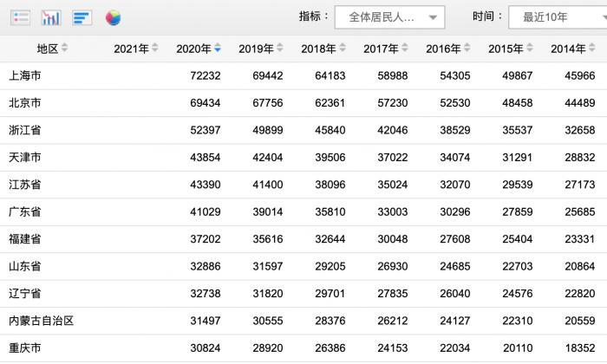Click the value 32886 in 山东省 row
Screen dimensions: 607x364
[206, 266]
